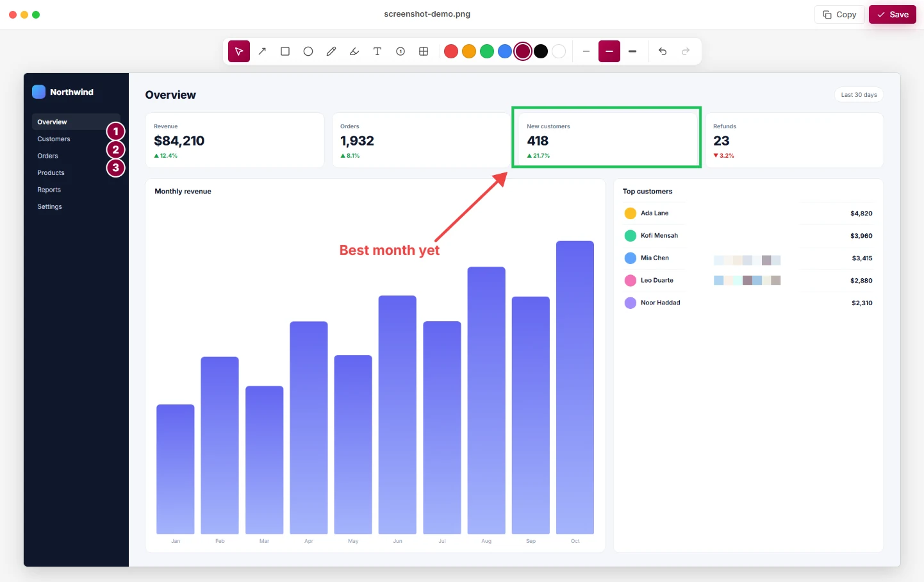Click the Last 30 days pill
Viewport: 924px width, 582px height.
click(859, 95)
